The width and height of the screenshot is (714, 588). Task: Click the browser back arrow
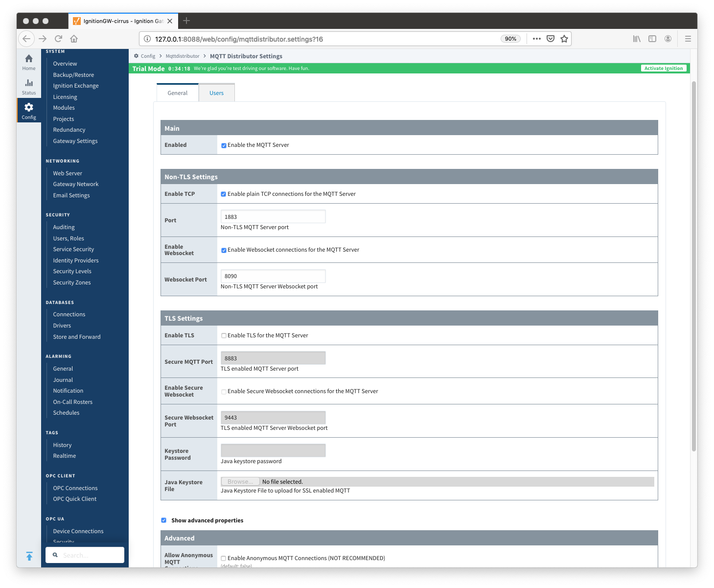click(x=26, y=39)
